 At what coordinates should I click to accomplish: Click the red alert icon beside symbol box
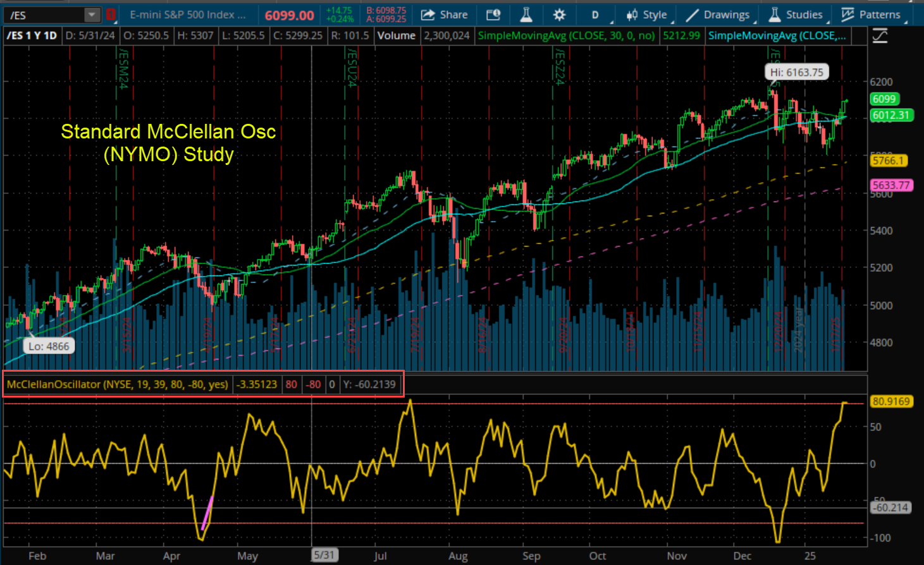point(111,15)
